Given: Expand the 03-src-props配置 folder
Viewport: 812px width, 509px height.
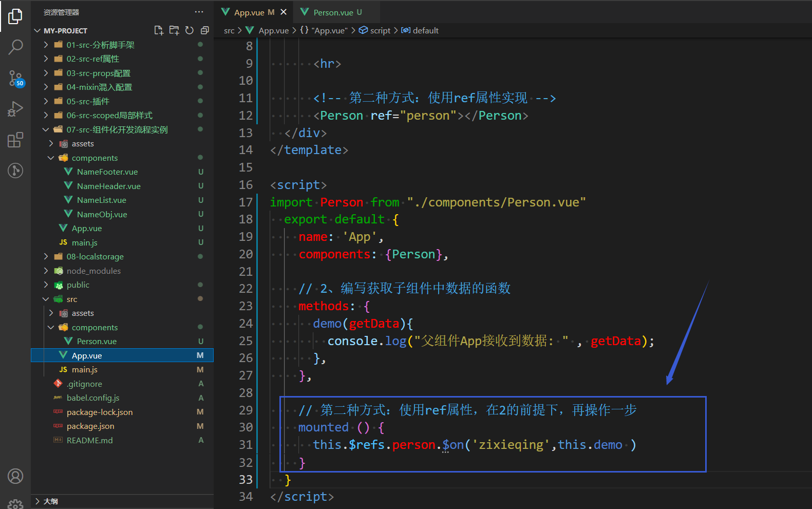Looking at the screenshot, I should (x=122, y=73).
